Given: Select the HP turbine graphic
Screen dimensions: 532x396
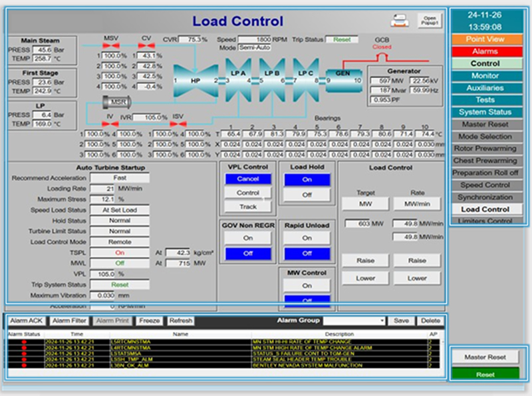Looking at the screenshot, I should [x=195, y=81].
